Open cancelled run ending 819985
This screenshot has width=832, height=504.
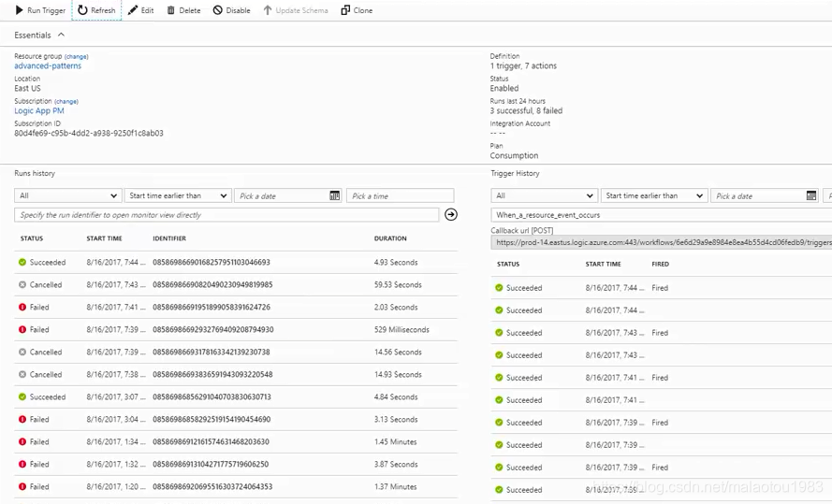(236, 284)
